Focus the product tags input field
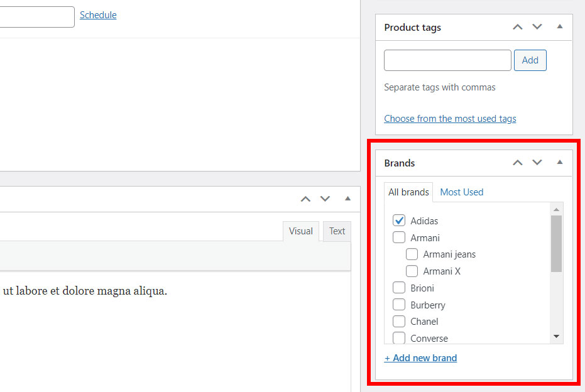585x392 pixels. click(447, 60)
